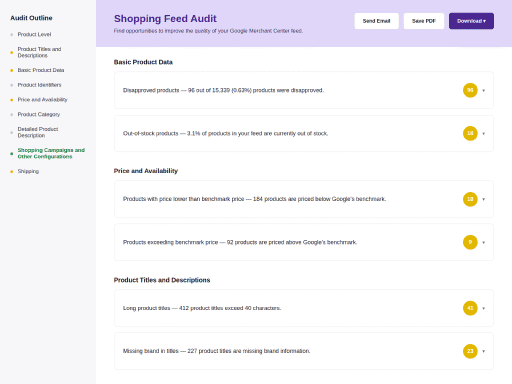Expand the Disapproved products row arrow
Image resolution: width=512 pixels, height=384 pixels.
[x=483, y=90]
